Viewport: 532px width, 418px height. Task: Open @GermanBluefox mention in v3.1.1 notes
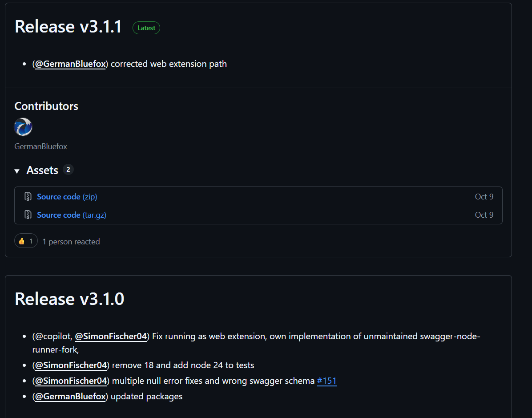tap(70, 64)
